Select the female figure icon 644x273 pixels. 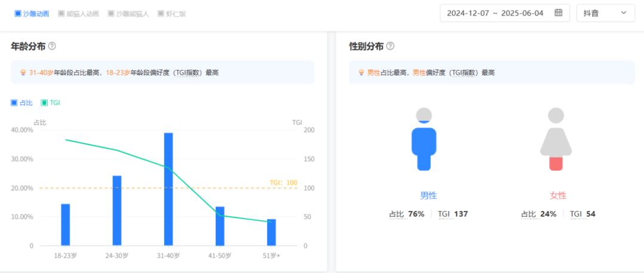pyautogui.click(x=556, y=139)
